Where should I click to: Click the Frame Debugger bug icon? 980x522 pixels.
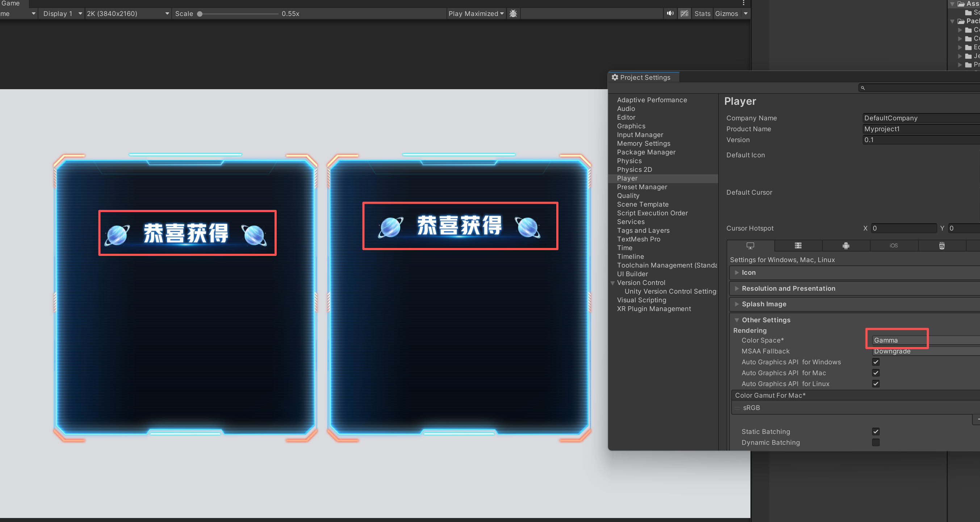(x=513, y=13)
